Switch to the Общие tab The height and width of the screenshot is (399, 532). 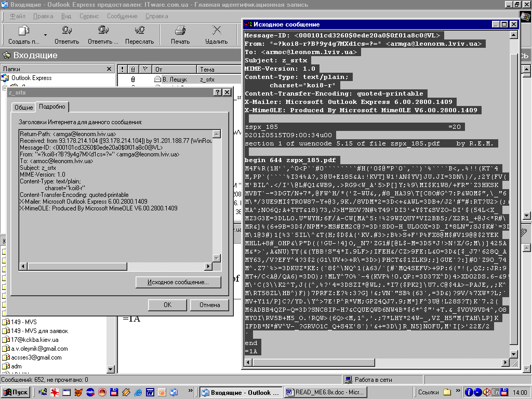pos(24,107)
